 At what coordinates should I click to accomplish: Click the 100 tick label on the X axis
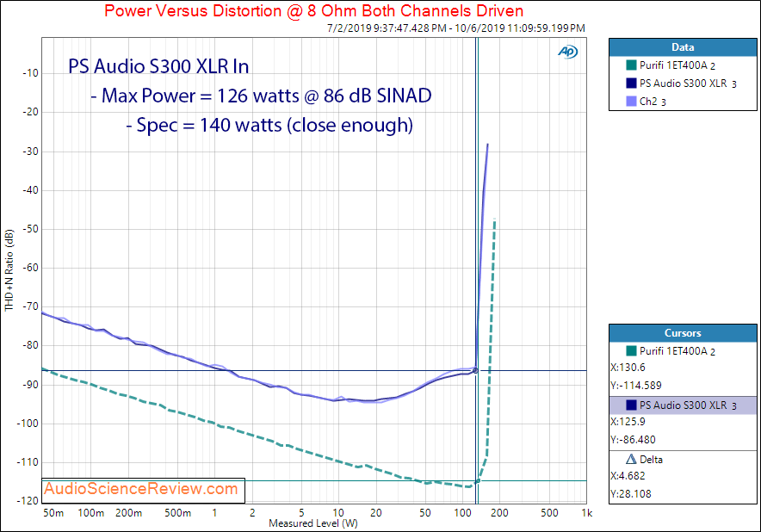pos(462,512)
